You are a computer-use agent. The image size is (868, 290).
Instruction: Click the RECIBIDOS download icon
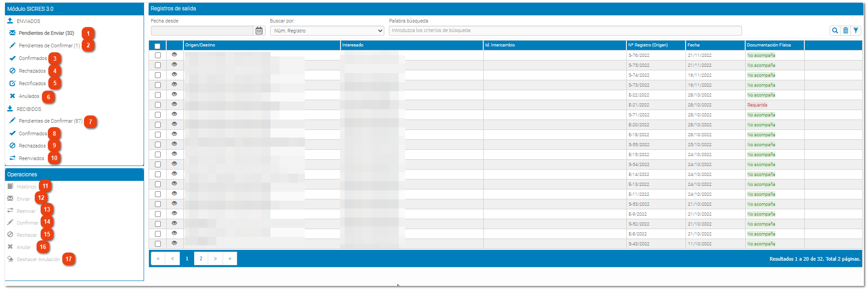[10, 109]
